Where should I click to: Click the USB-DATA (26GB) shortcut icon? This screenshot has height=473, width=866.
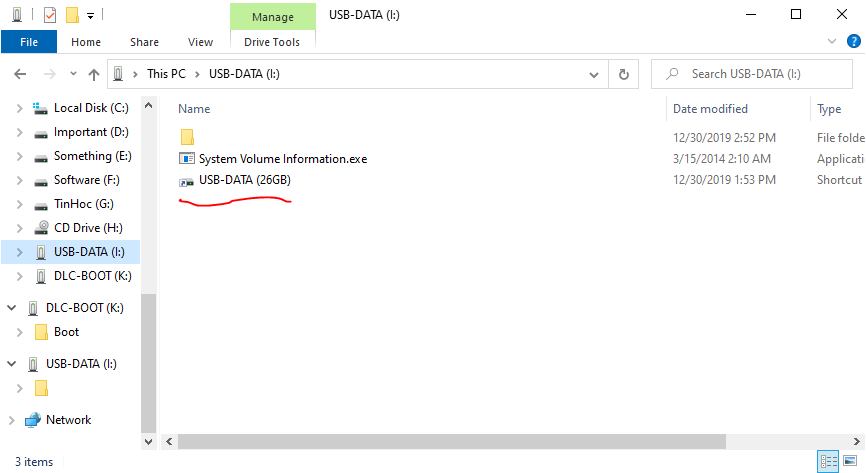click(x=187, y=181)
